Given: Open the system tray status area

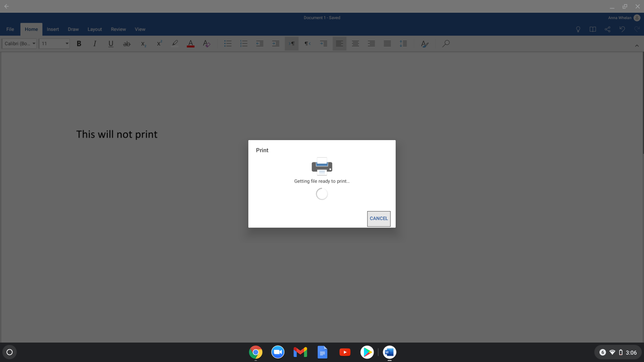Looking at the screenshot, I should 618,352.
